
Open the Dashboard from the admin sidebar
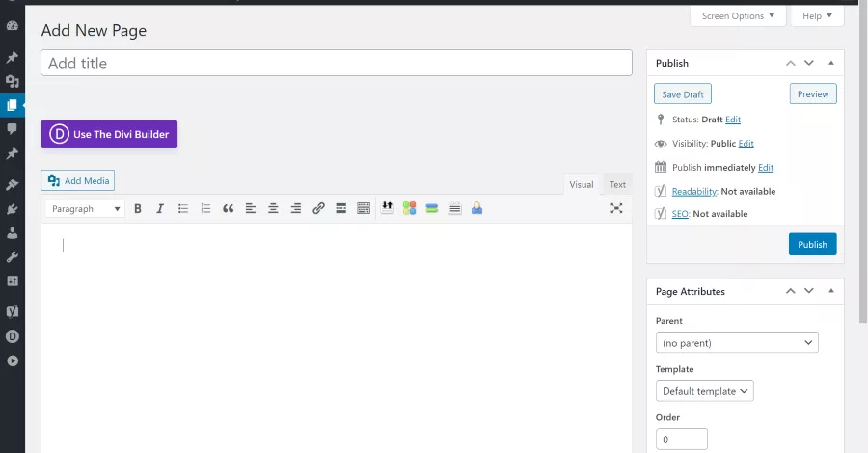(13, 25)
